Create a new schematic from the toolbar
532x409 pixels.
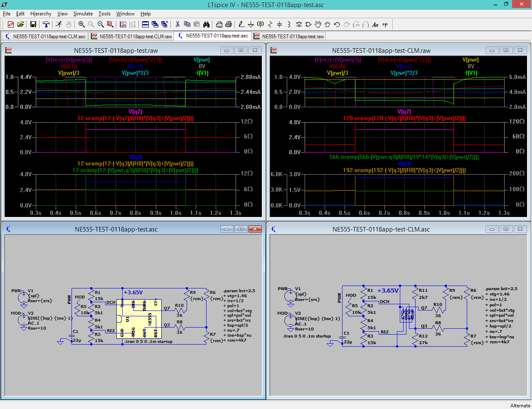(11, 25)
